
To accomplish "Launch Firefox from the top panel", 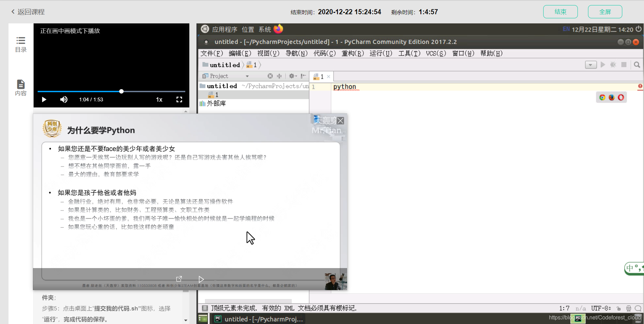I will 278,29.
